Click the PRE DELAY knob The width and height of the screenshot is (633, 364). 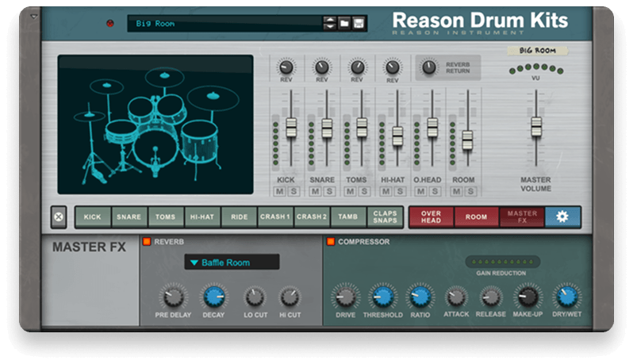coord(174,297)
